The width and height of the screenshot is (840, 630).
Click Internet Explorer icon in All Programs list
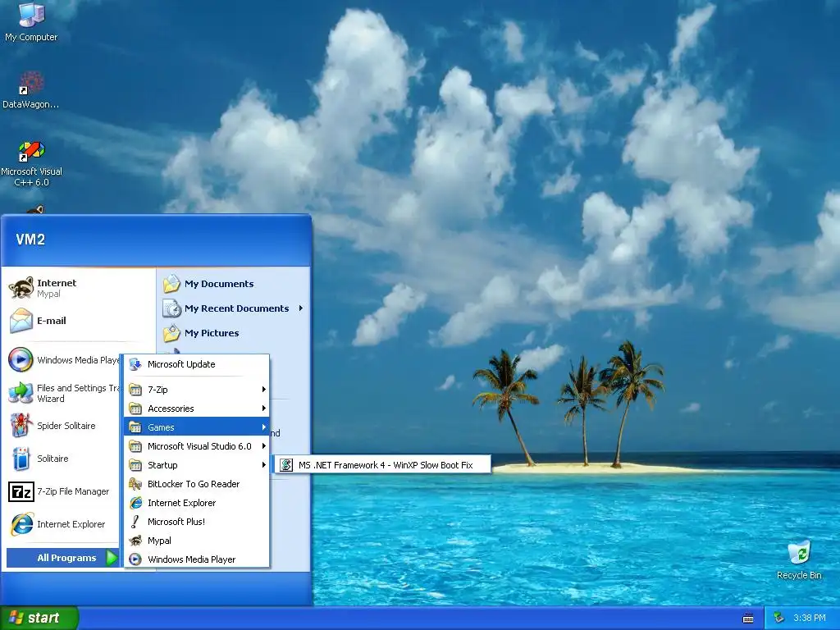pos(135,503)
